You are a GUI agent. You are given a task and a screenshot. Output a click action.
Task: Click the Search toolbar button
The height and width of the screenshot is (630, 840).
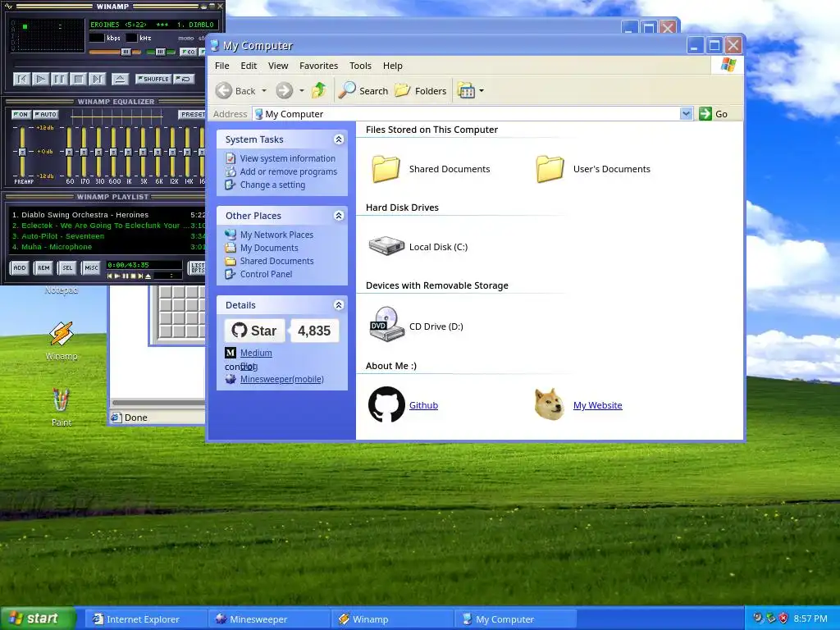[363, 90]
